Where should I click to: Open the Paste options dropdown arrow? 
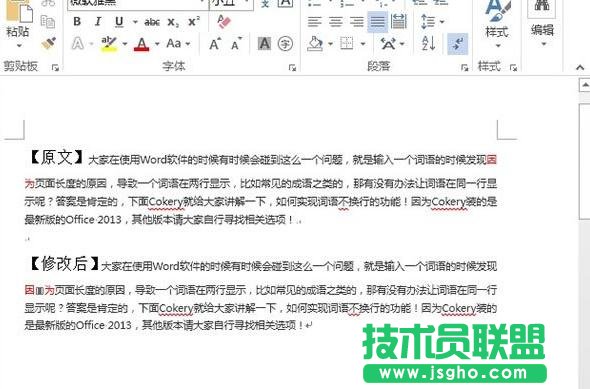tap(18, 46)
